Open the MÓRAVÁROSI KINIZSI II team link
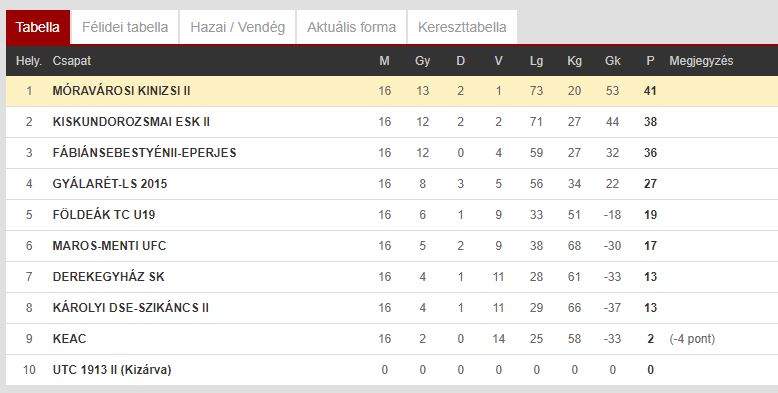Image resolution: width=778 pixels, height=393 pixels. click(x=122, y=91)
